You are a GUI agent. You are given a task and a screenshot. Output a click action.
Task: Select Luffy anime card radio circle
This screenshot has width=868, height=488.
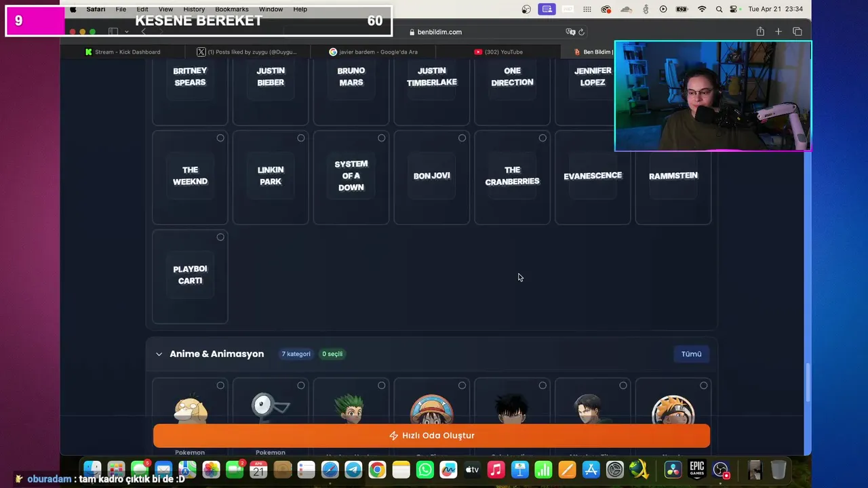[462, 386]
